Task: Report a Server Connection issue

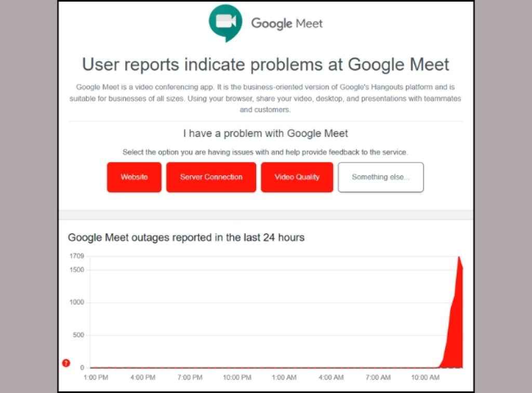Action: pyautogui.click(x=211, y=177)
